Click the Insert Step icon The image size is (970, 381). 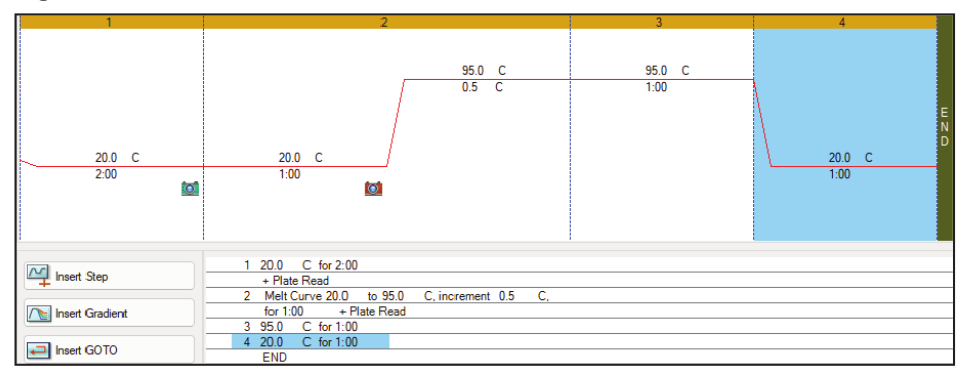pyautogui.click(x=39, y=276)
